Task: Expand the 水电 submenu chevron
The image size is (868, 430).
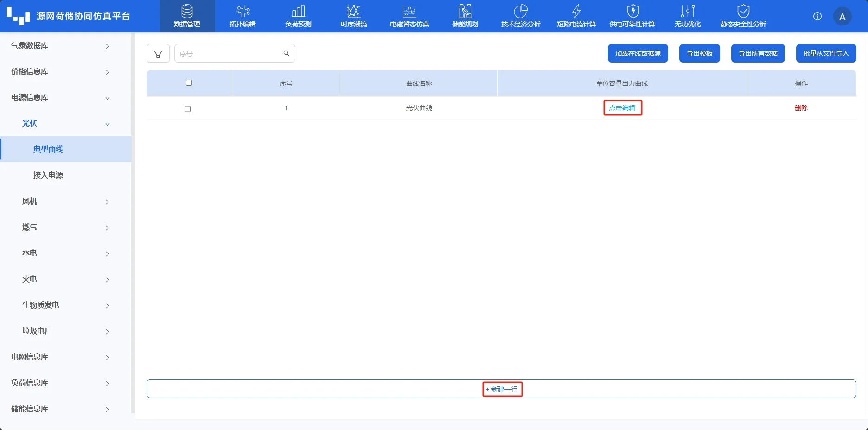Action: tap(108, 253)
